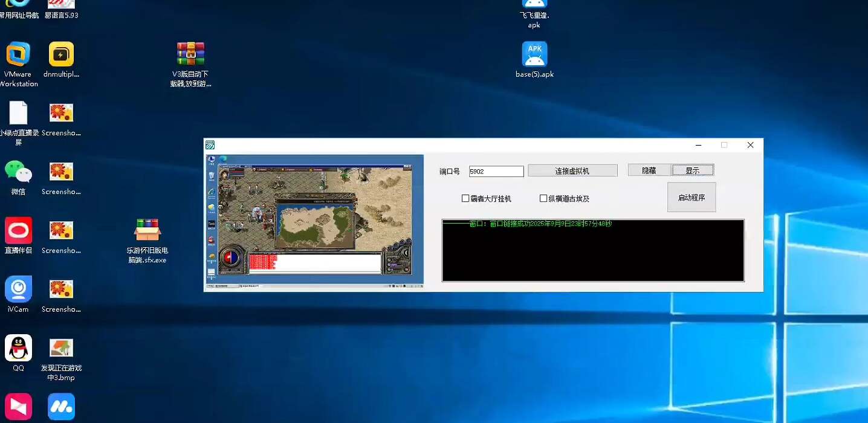Click the 显示 button
Screen dimensions: 868x423
[693, 170]
